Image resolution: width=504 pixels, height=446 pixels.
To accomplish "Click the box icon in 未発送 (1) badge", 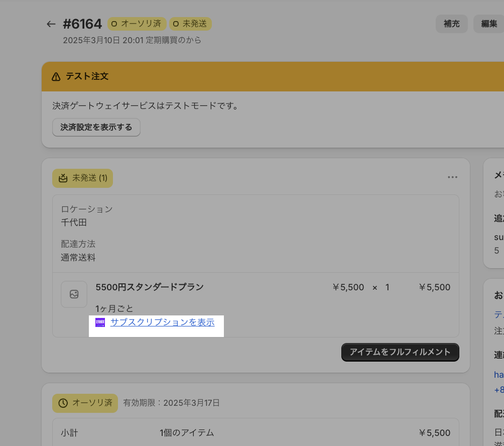I will tap(63, 178).
